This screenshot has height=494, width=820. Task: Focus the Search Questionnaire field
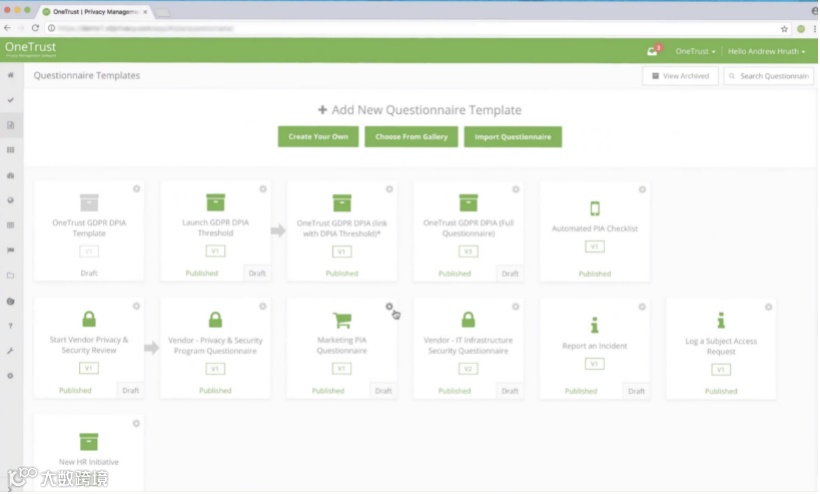coord(769,76)
